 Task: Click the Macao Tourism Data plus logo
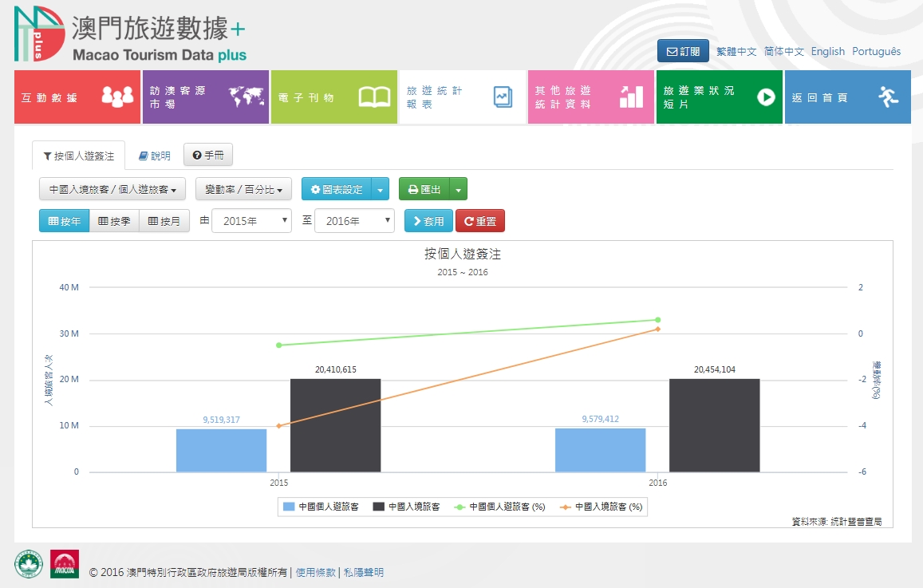tap(130, 35)
